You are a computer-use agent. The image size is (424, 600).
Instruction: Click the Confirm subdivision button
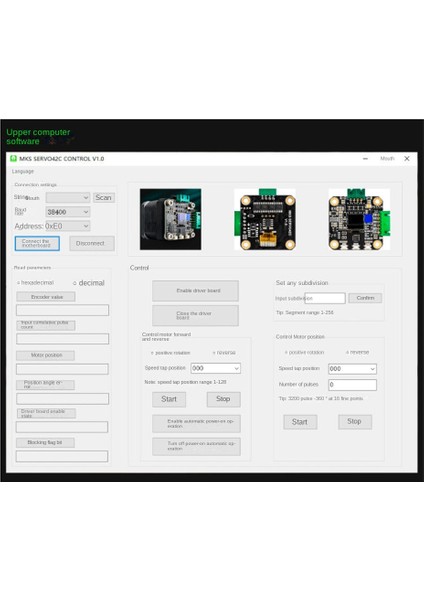pyautogui.click(x=365, y=298)
